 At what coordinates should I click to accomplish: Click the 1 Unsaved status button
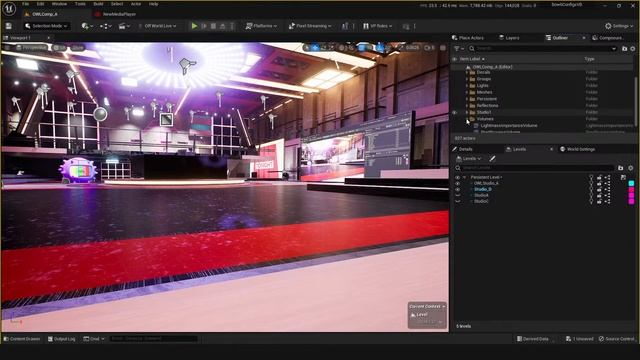(580, 339)
